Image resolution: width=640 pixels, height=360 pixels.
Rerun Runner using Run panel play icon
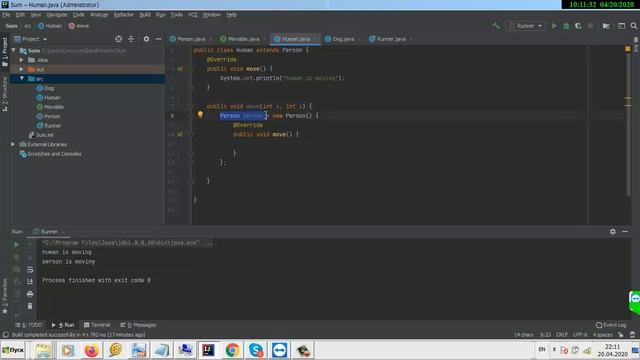16,244
